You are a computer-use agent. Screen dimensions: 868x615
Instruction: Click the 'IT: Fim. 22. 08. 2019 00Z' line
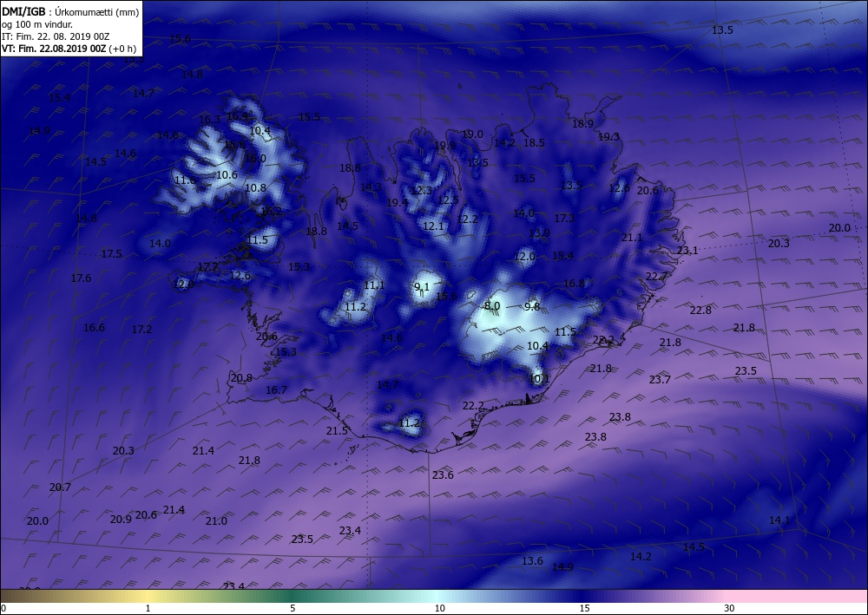click(56, 36)
